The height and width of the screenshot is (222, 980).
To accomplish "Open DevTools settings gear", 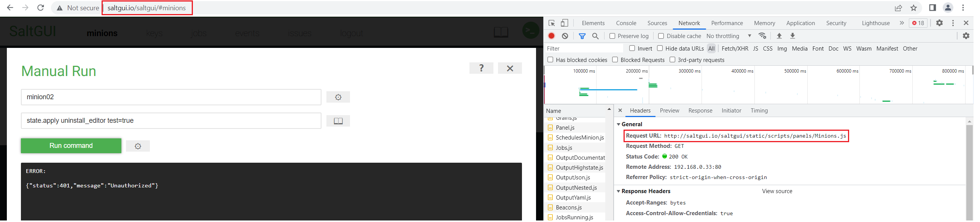I will (x=939, y=23).
